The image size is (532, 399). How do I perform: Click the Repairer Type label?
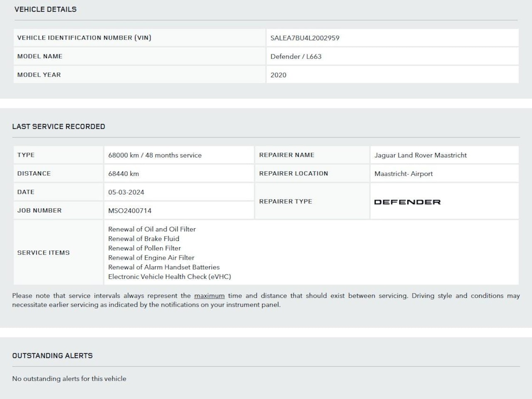286,201
